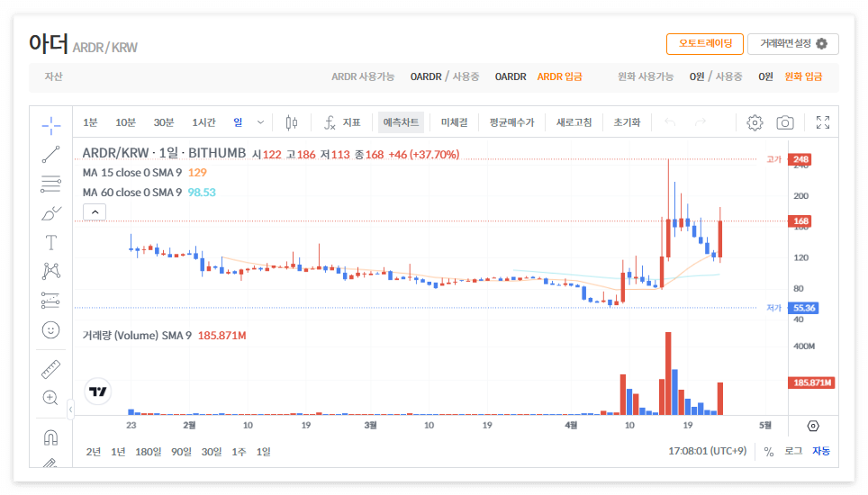Toggle the magnet snap mode
The height and width of the screenshot is (495, 868).
pyautogui.click(x=51, y=437)
